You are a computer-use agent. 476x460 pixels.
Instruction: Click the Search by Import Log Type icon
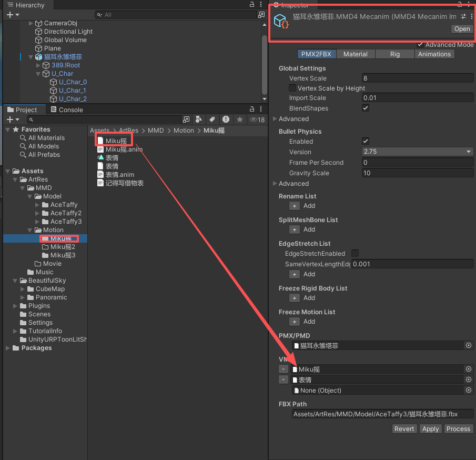point(226,119)
